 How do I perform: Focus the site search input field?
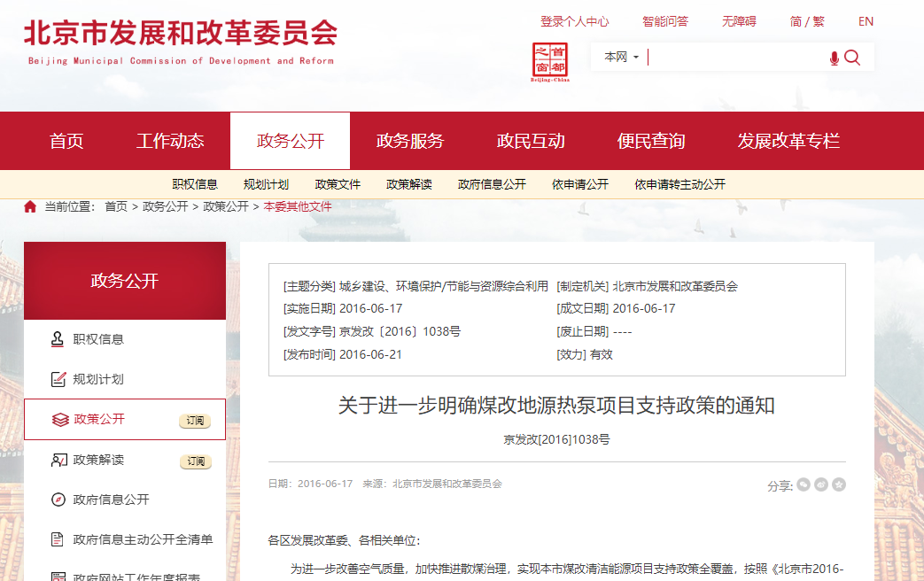736,58
